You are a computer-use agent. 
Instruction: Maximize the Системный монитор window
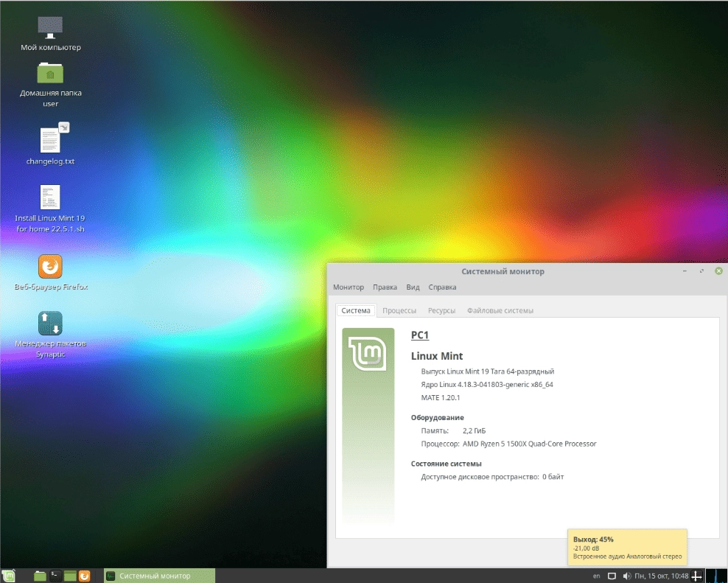(701, 270)
